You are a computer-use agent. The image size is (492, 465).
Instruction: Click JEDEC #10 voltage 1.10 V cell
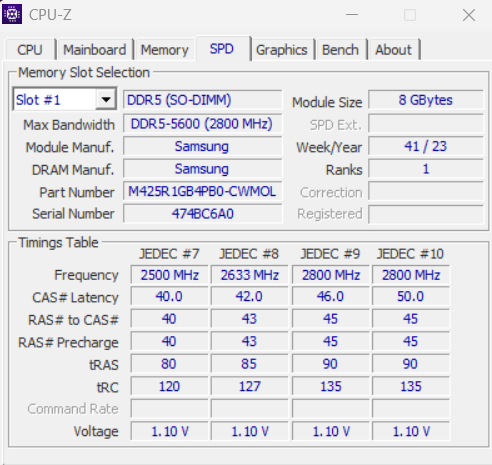pos(411,431)
